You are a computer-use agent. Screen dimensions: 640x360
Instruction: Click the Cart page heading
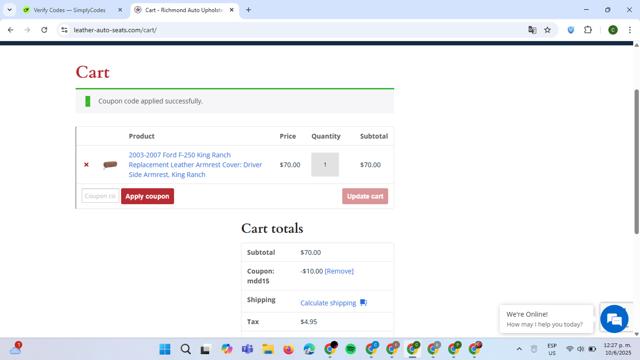pos(93,72)
